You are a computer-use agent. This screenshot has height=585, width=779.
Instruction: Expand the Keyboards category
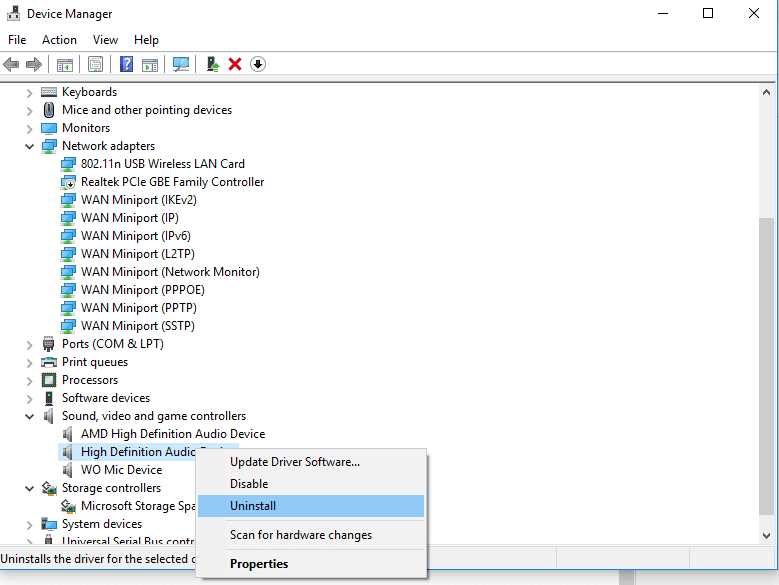(29, 93)
